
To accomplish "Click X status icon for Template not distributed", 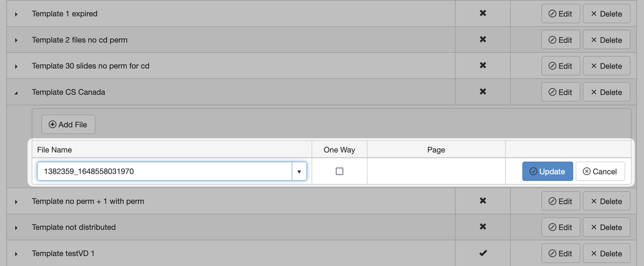I will pos(483,227).
